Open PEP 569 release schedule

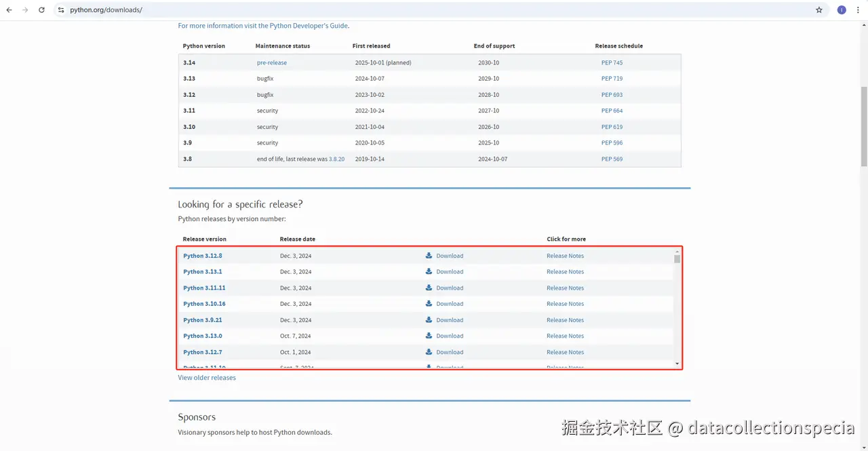612,159
